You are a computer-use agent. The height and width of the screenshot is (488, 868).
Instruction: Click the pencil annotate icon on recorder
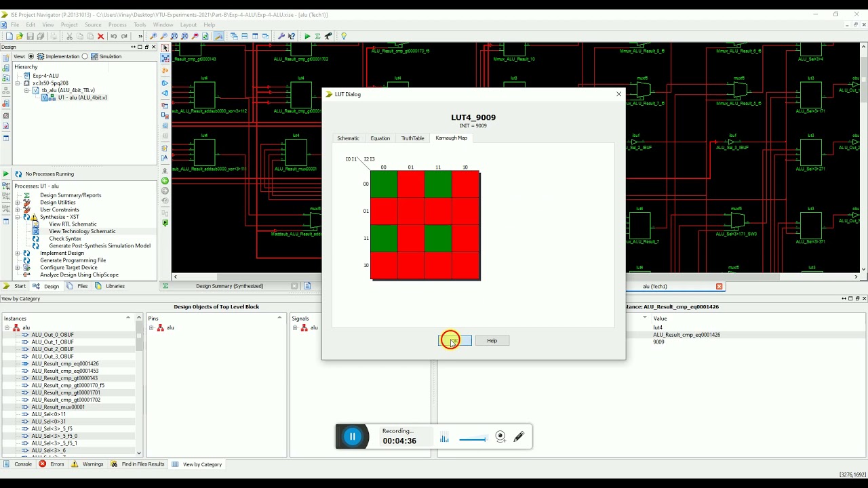(x=519, y=437)
